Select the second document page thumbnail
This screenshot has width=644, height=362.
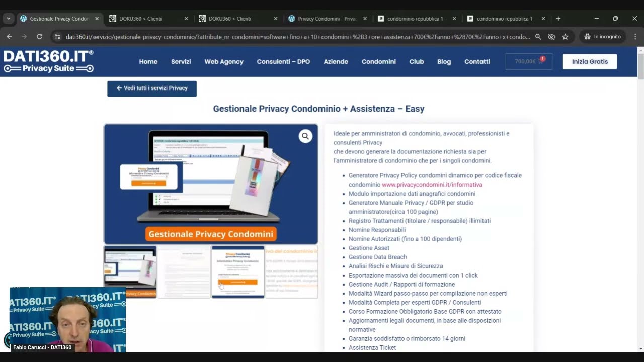184,272
